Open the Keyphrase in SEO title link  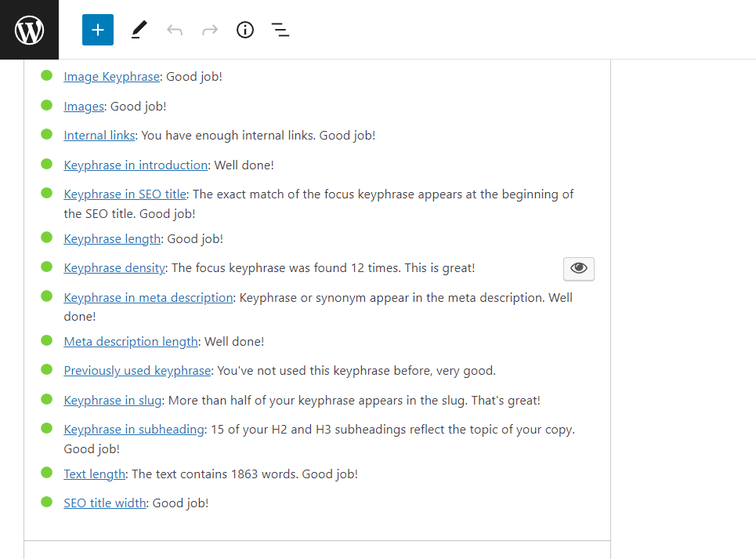click(125, 194)
